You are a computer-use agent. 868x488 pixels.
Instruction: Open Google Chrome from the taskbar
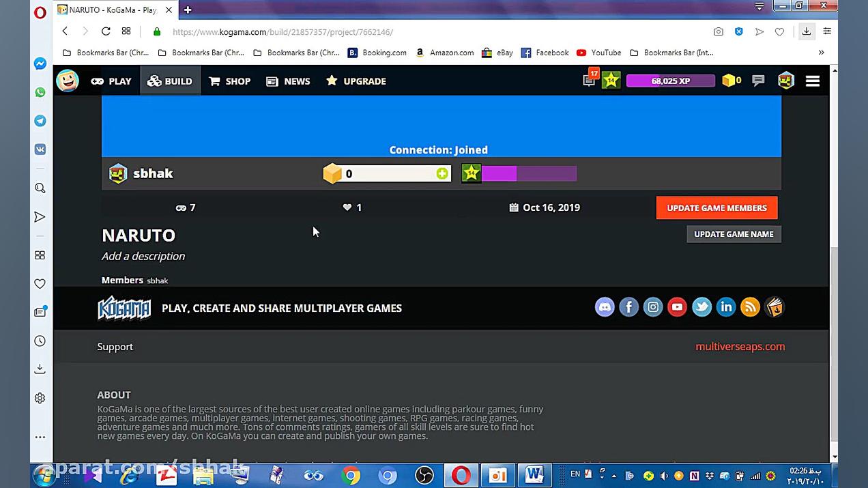(351, 476)
